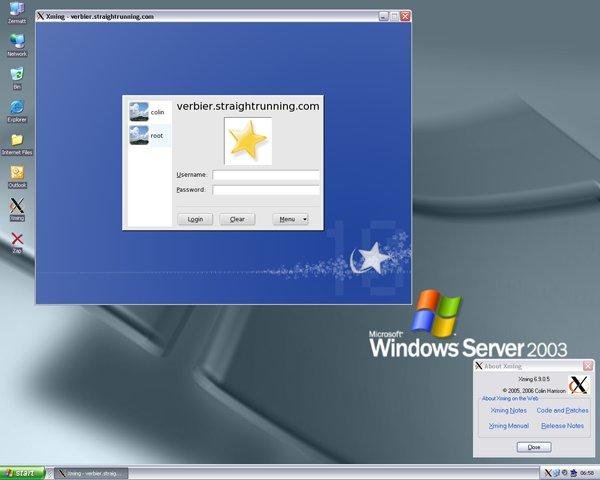Click the X icon in About Xming title bar

479,366
